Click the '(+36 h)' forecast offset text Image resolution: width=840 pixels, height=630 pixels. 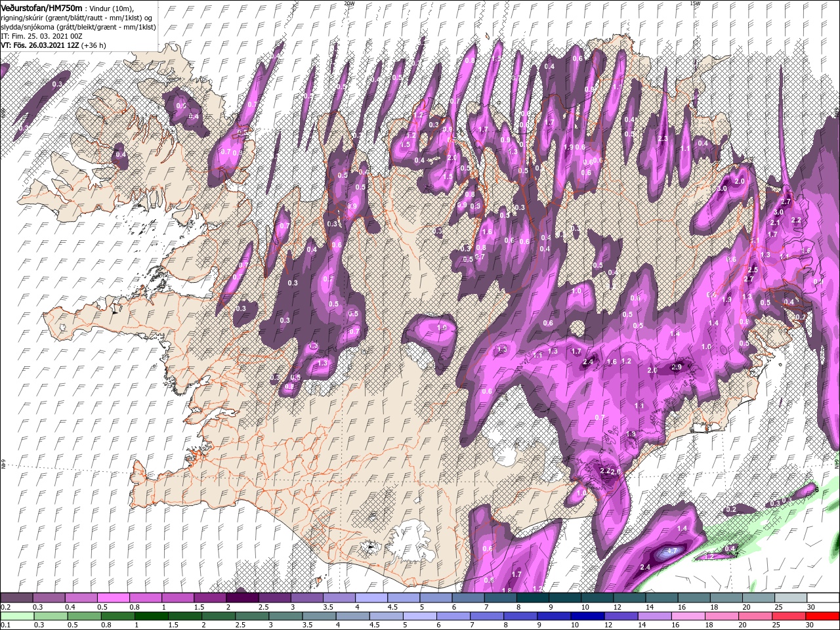pos(93,45)
